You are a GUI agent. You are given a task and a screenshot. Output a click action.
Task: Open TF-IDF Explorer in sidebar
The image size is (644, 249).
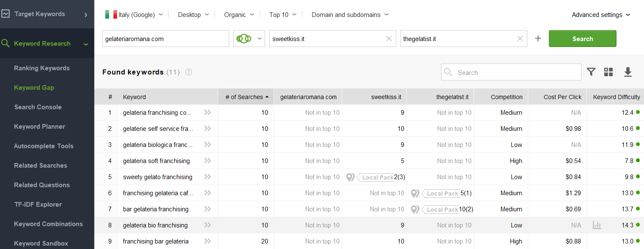point(38,205)
